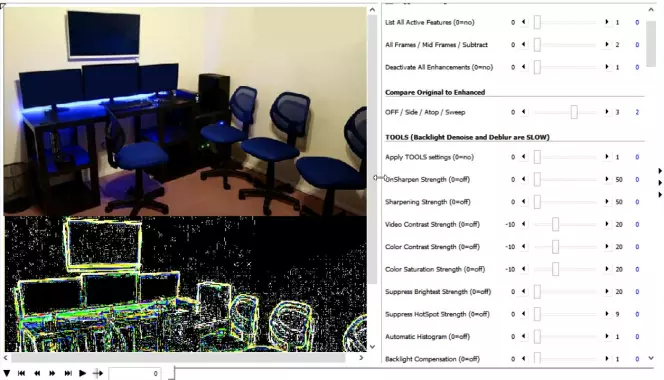Viewport: 664px width, 380px height.
Task: Click the Video Contrast Strength slider handle
Action: tap(555, 224)
